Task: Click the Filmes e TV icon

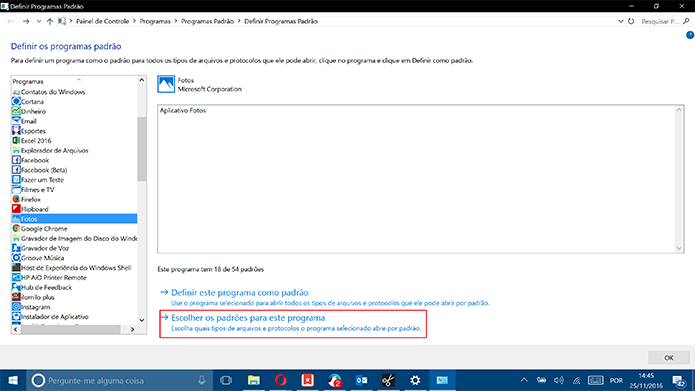Action: point(16,189)
